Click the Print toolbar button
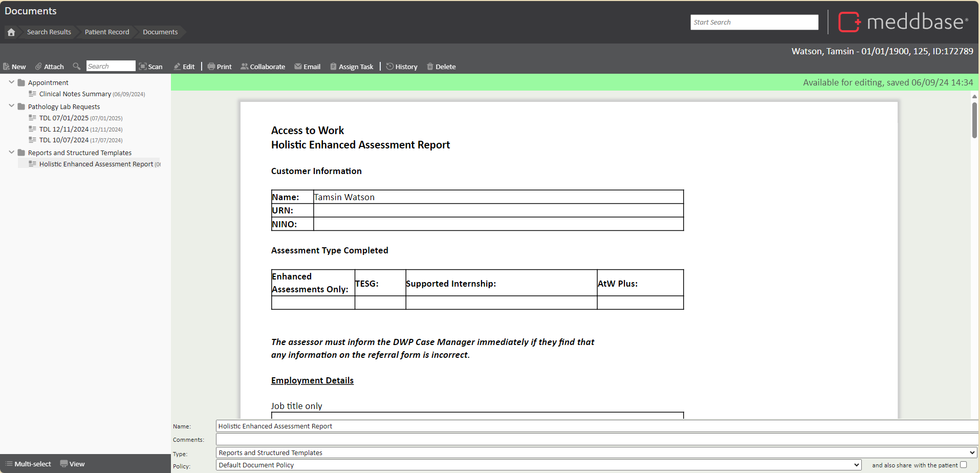The image size is (980, 473). pos(220,67)
